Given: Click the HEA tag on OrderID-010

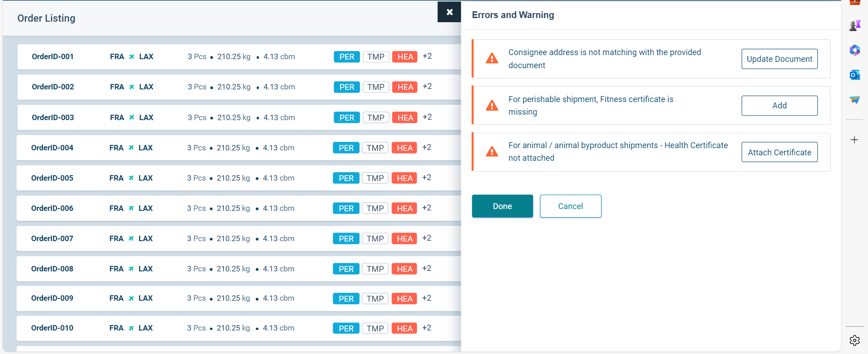Looking at the screenshot, I should 405,329.
